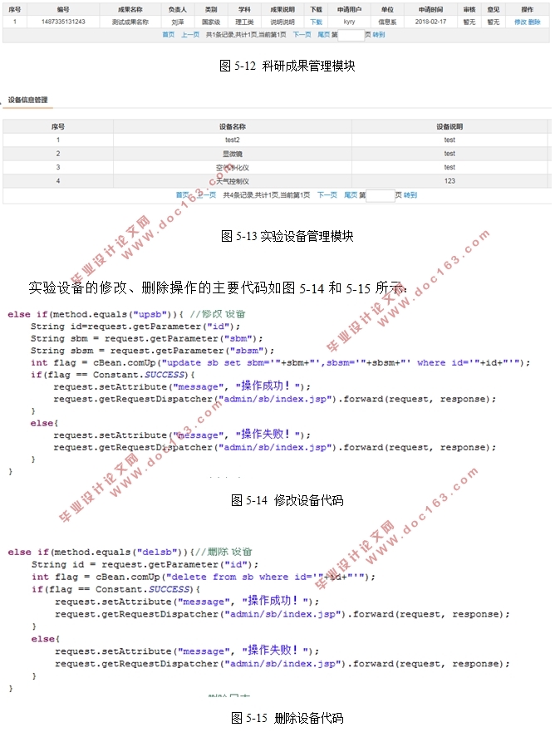The image size is (560, 737).
Task: Click 删除 for the 测试成果名称 row
Action: coord(534,22)
